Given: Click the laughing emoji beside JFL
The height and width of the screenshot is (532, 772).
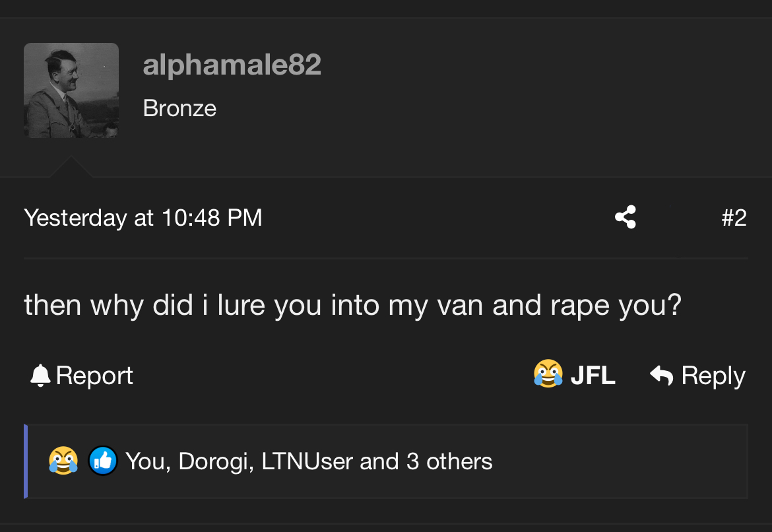Looking at the screenshot, I should coord(548,374).
